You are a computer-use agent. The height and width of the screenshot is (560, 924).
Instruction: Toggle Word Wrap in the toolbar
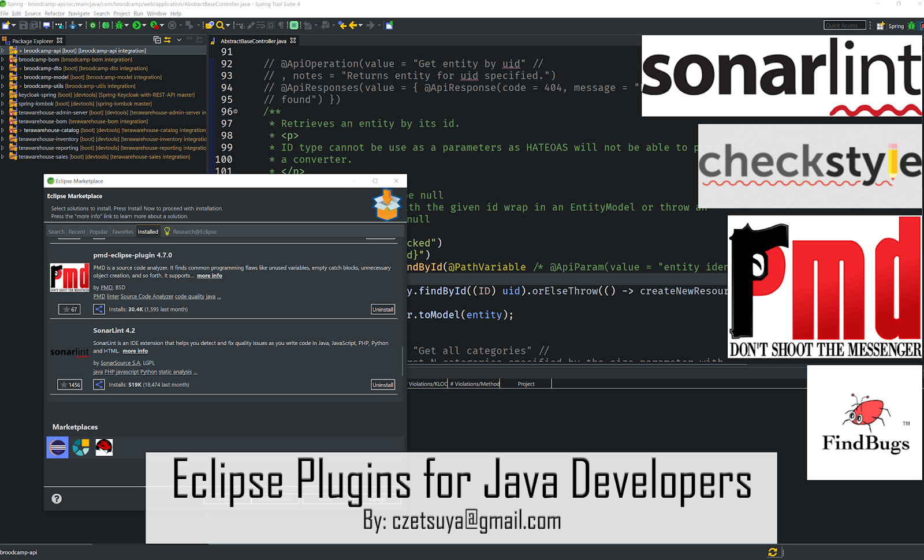click(260, 25)
